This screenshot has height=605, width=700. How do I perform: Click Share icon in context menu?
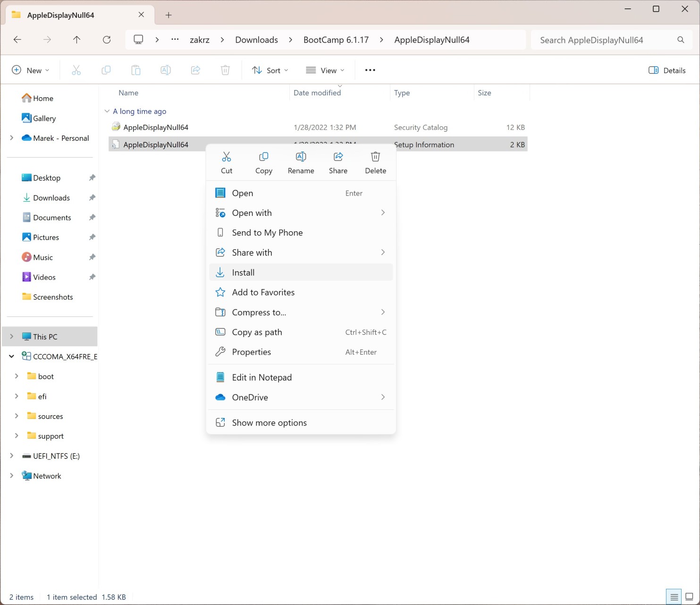(x=338, y=157)
